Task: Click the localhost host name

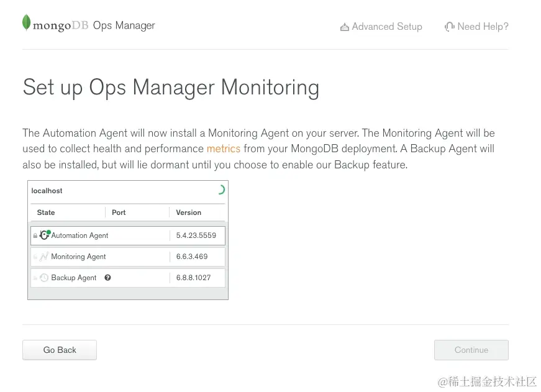Action: (47, 191)
